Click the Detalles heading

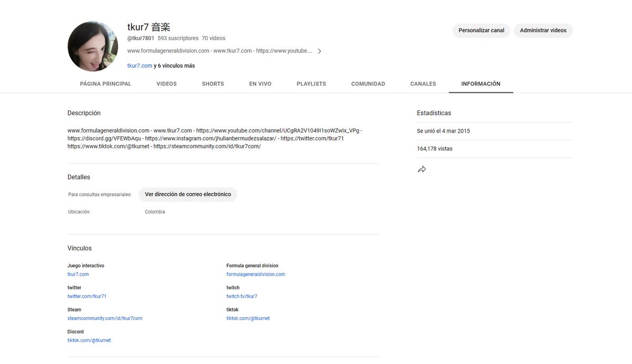coord(78,177)
